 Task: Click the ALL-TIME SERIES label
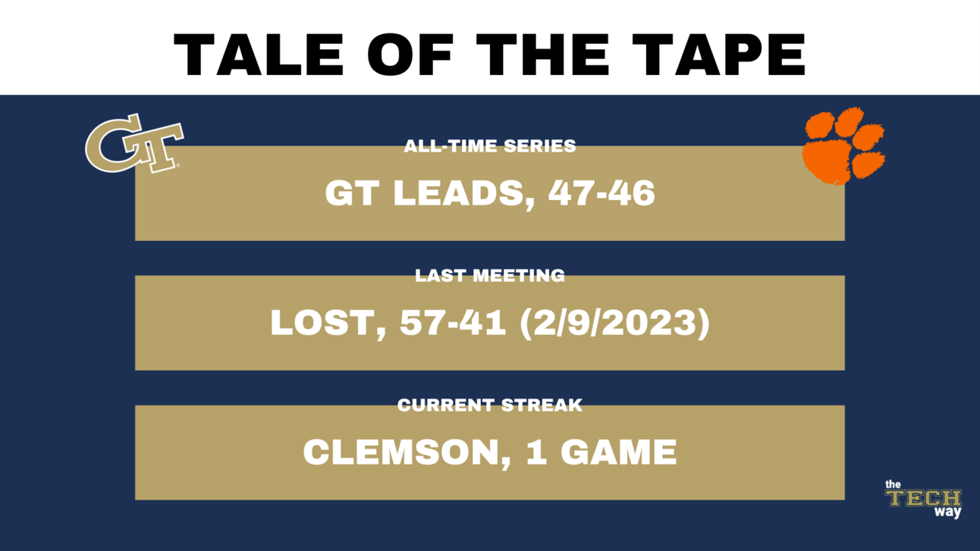(490, 146)
